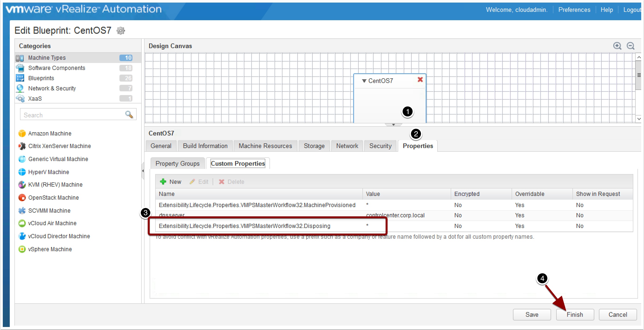Image resolution: width=644 pixels, height=330 pixels.
Task: Open the Help link
Action: point(607,10)
